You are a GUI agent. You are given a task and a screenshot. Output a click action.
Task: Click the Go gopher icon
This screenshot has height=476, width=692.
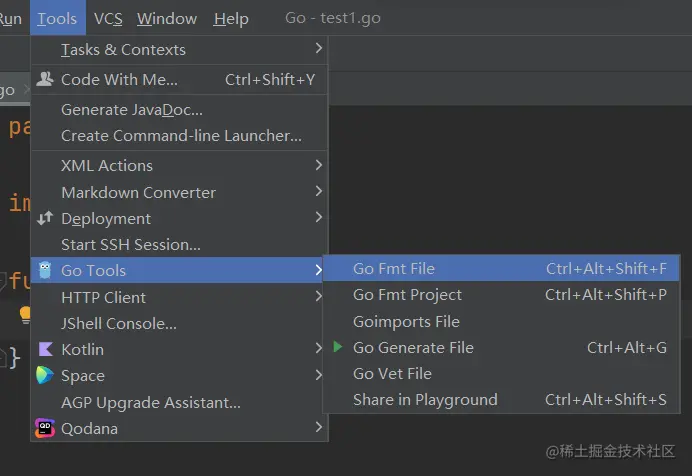(45, 270)
